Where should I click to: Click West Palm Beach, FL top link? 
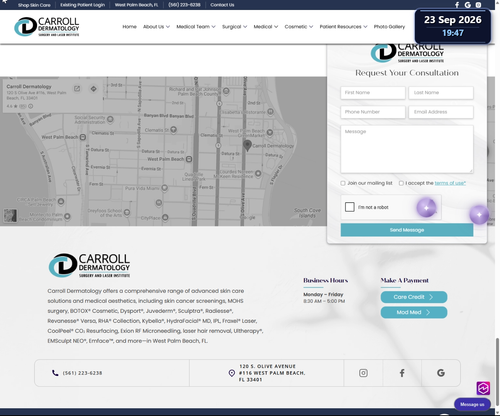coord(136,5)
